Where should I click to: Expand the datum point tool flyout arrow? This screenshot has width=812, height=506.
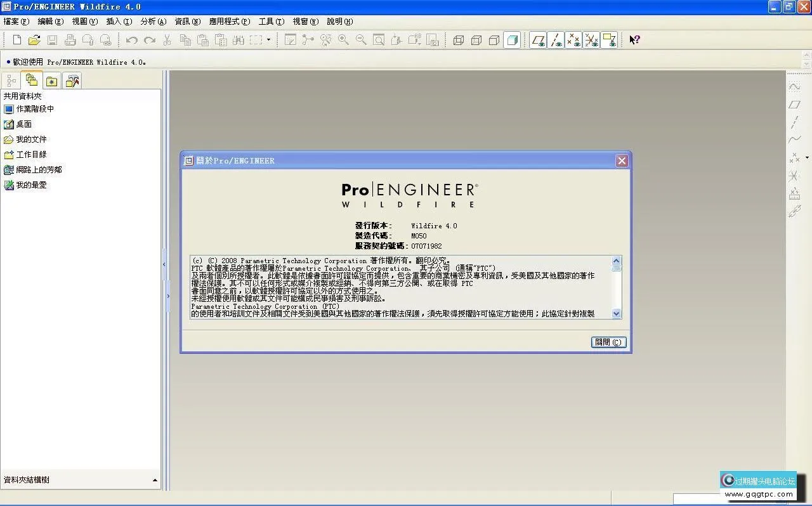pyautogui.click(x=806, y=157)
